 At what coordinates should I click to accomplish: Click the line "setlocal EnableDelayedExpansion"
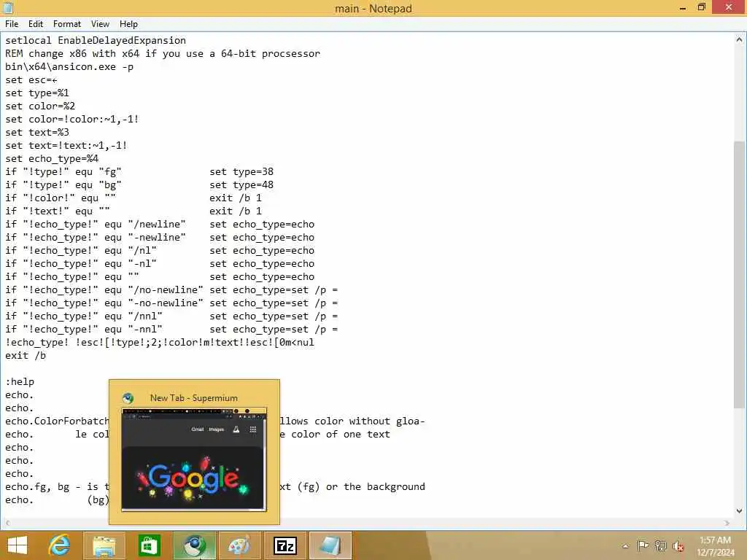coord(96,41)
